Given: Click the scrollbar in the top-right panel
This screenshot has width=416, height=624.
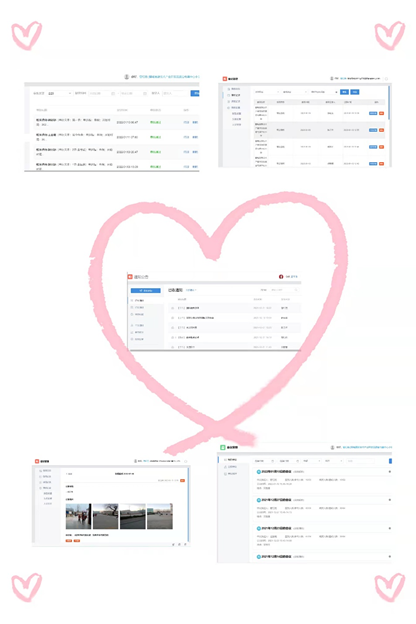Looking at the screenshot, I should pos(389,103).
